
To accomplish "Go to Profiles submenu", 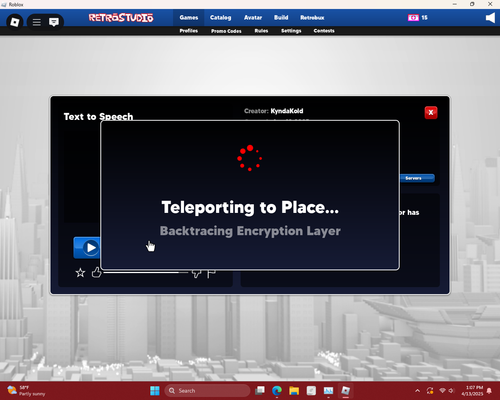I will [x=189, y=31].
